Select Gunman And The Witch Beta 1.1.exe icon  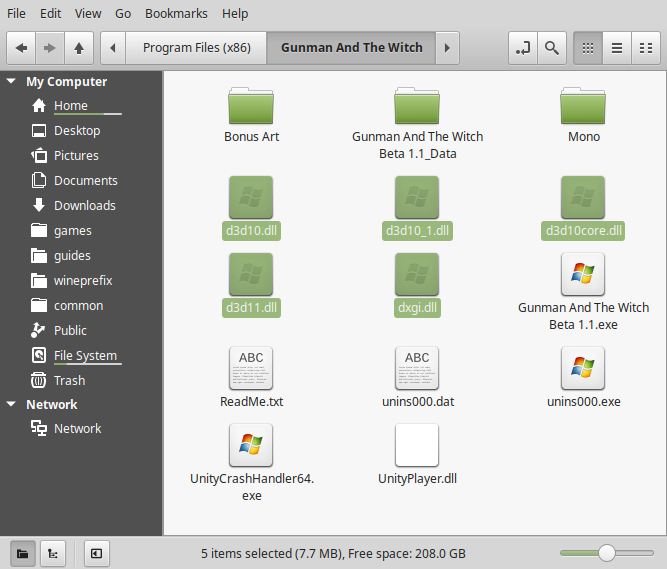(x=583, y=274)
